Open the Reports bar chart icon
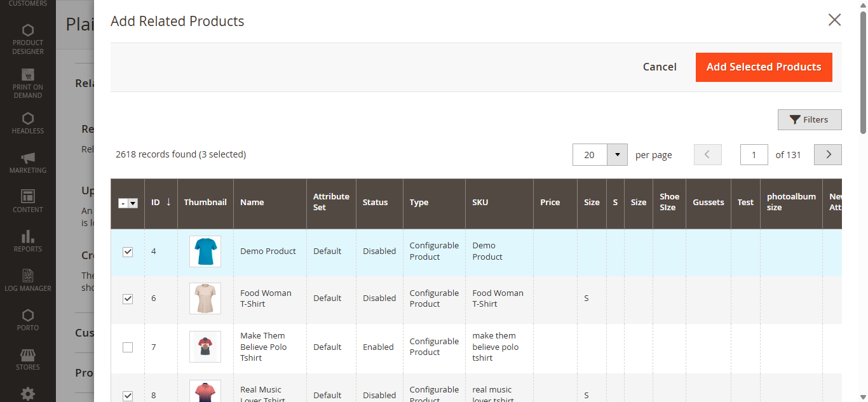 [28, 237]
